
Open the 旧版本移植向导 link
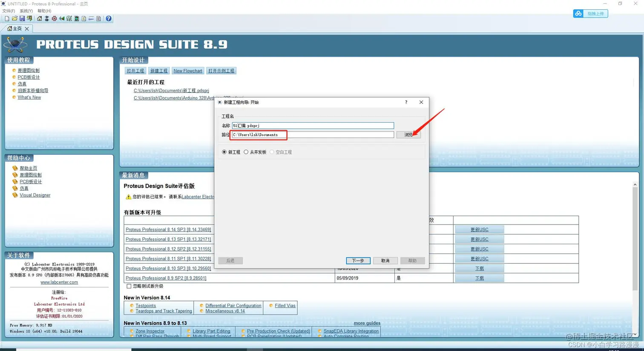pyautogui.click(x=33, y=91)
